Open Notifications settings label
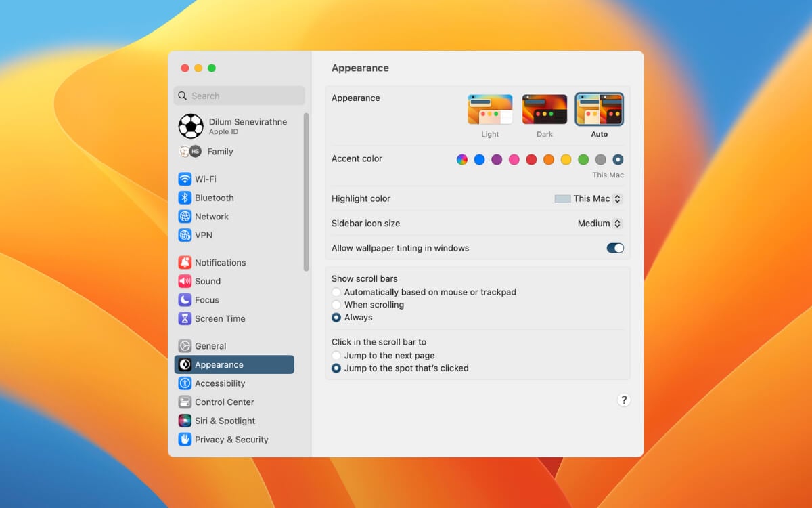812x508 pixels. tap(221, 263)
